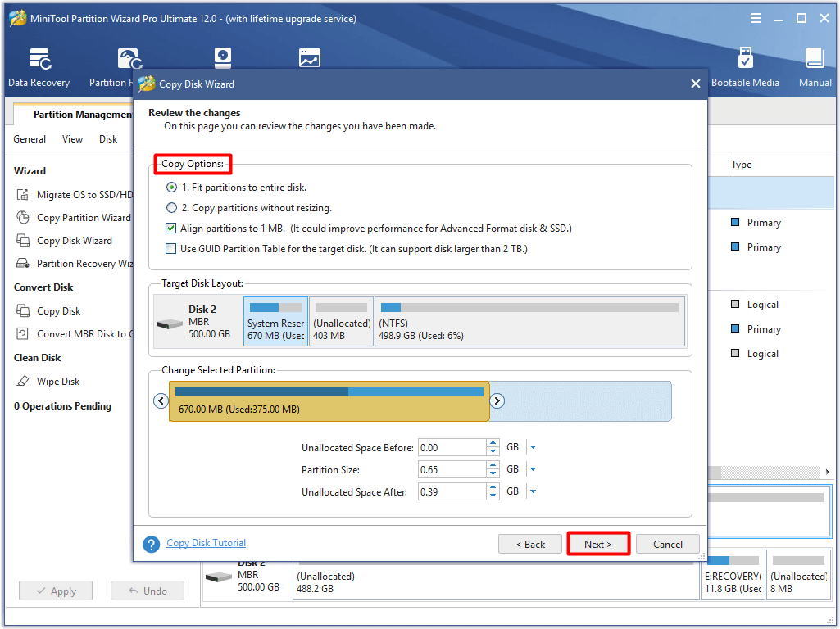Increase Unallocated Space Before value
The width and height of the screenshot is (840, 629).
tap(493, 443)
